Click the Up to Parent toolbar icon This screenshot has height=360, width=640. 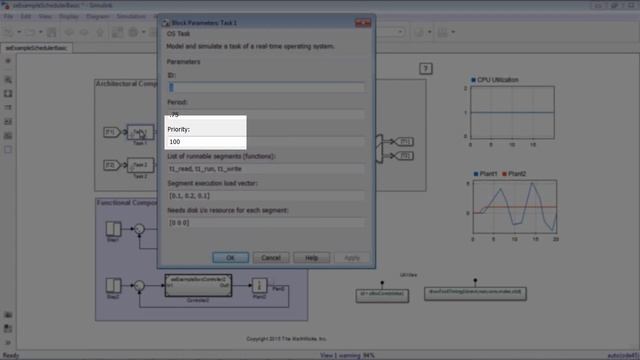pyautogui.click(x=100, y=32)
